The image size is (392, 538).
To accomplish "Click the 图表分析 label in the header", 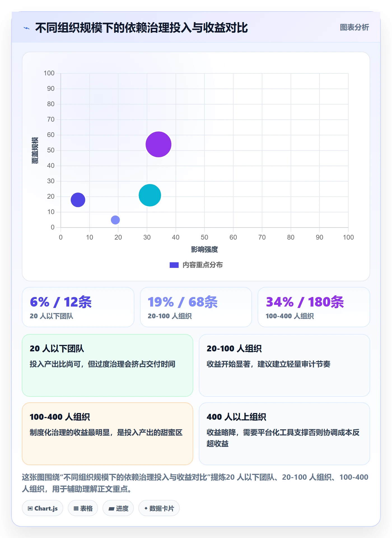I will [354, 27].
